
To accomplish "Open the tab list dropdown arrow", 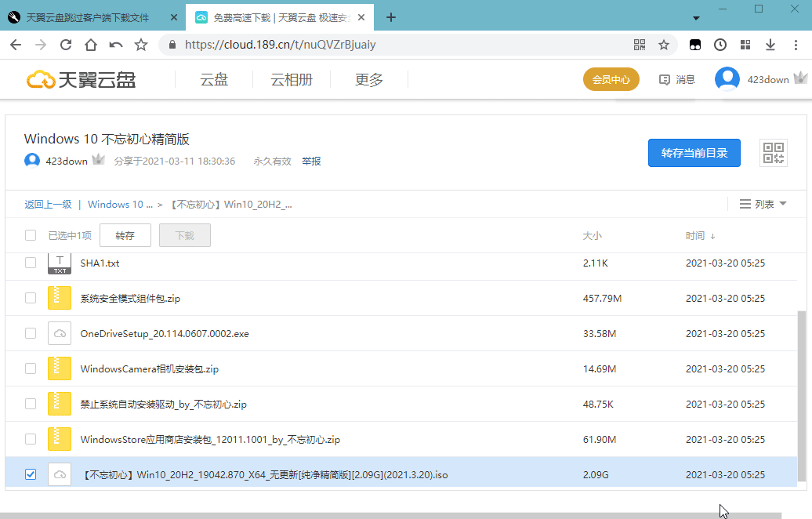I will point(697,18).
